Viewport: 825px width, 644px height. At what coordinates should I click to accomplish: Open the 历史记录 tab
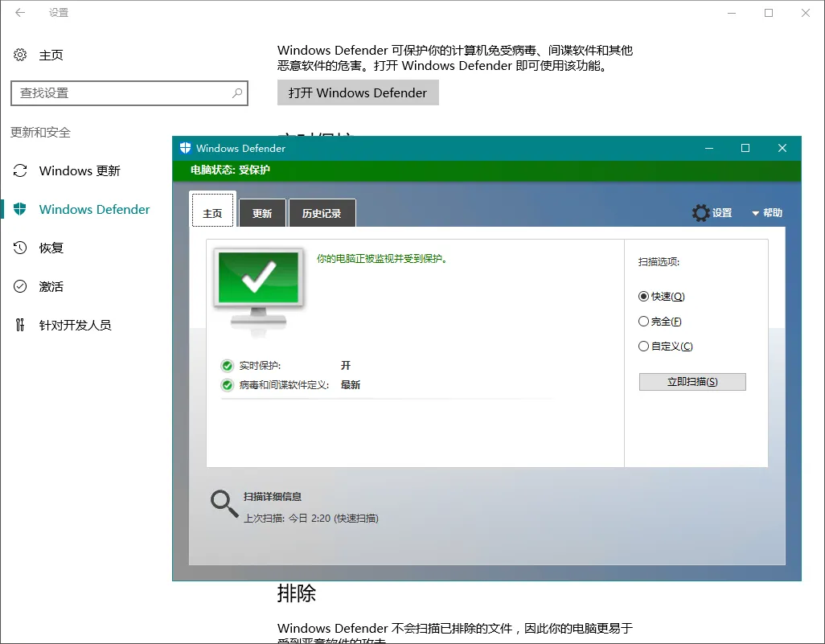(322, 213)
